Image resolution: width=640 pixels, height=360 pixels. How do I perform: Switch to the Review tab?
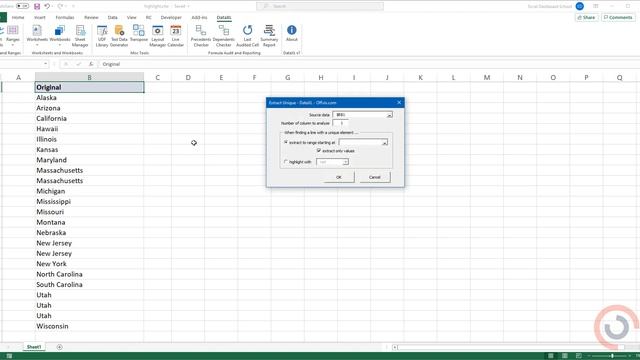coord(91,18)
